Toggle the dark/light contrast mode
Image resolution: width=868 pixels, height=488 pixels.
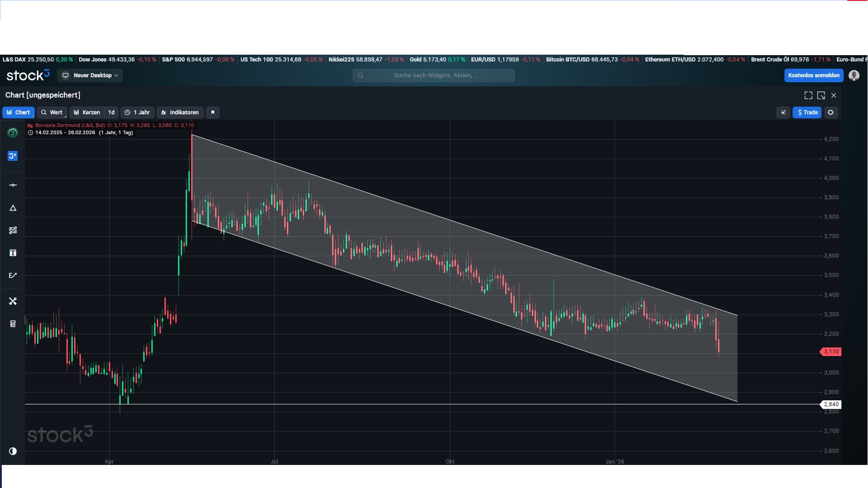pos(13,451)
